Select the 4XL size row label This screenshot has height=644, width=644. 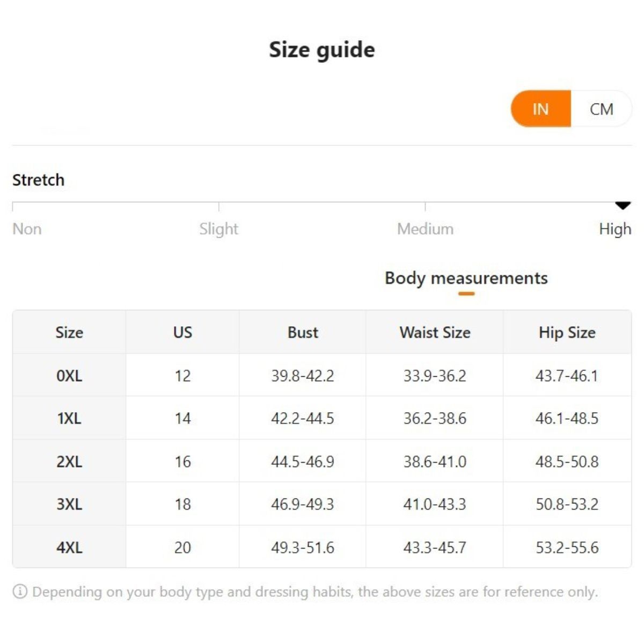tap(69, 547)
